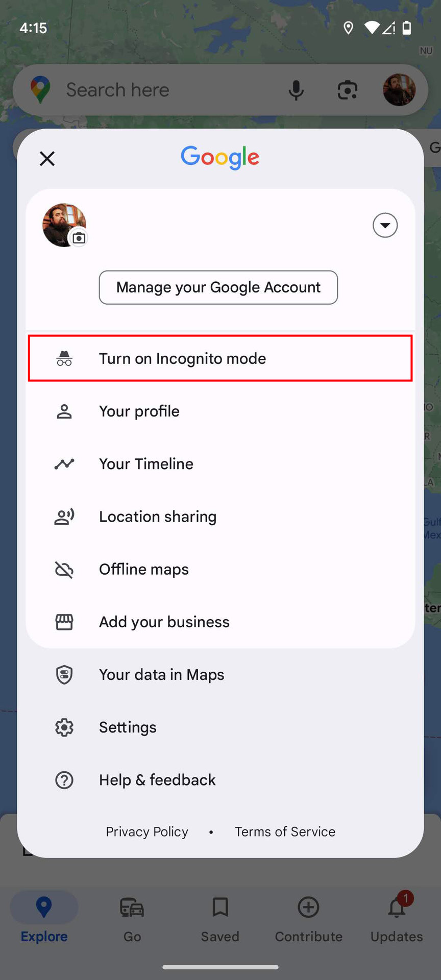
Task: Expand the account switcher arrow
Action: tap(385, 225)
